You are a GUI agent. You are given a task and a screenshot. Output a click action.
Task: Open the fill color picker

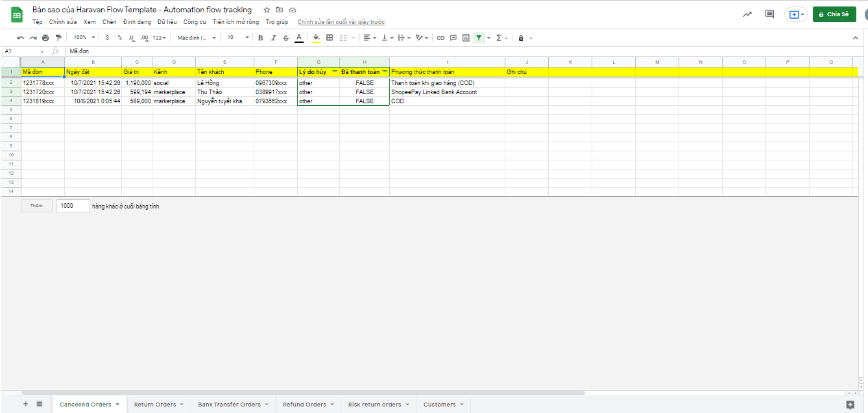click(316, 38)
